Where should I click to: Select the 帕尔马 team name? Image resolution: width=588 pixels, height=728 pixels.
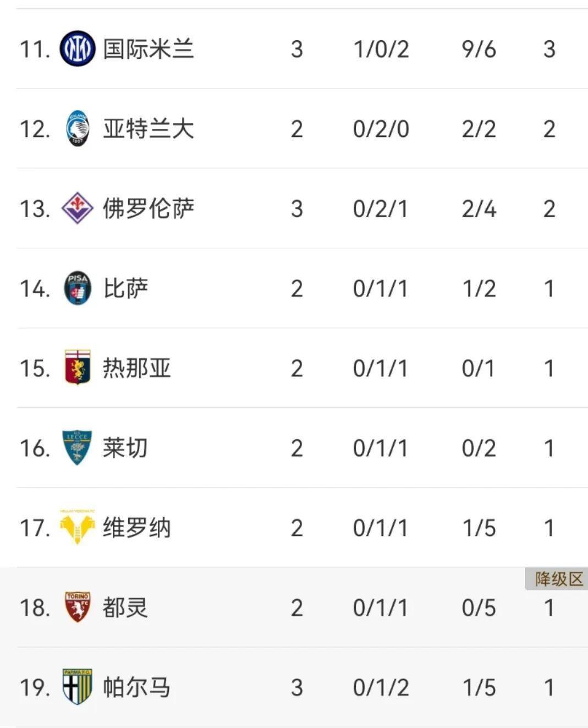137,687
